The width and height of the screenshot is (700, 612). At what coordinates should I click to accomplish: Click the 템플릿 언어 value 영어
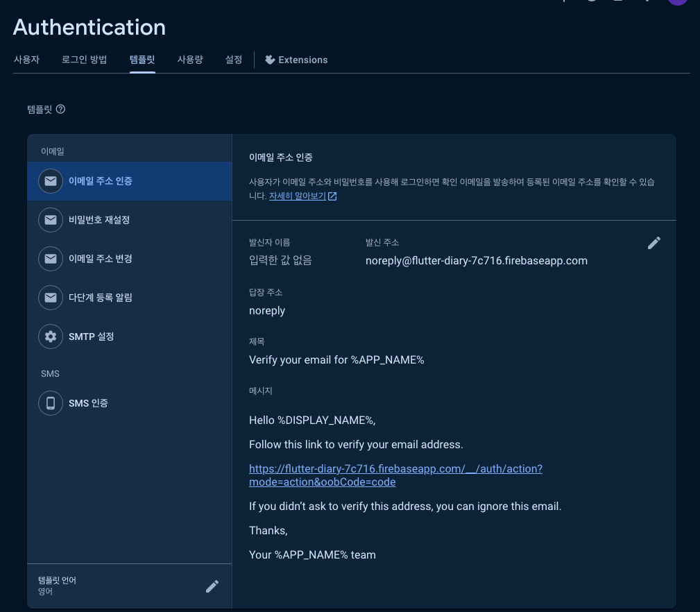click(46, 591)
